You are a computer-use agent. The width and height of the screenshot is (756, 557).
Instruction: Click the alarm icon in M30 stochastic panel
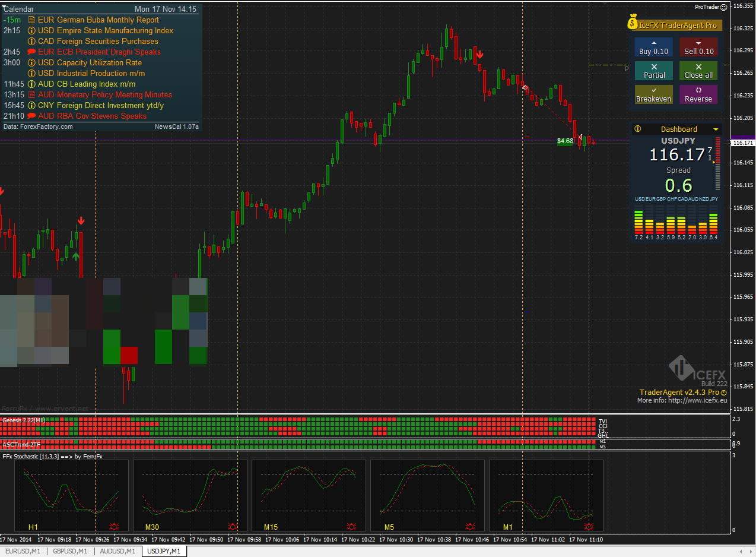click(x=233, y=526)
